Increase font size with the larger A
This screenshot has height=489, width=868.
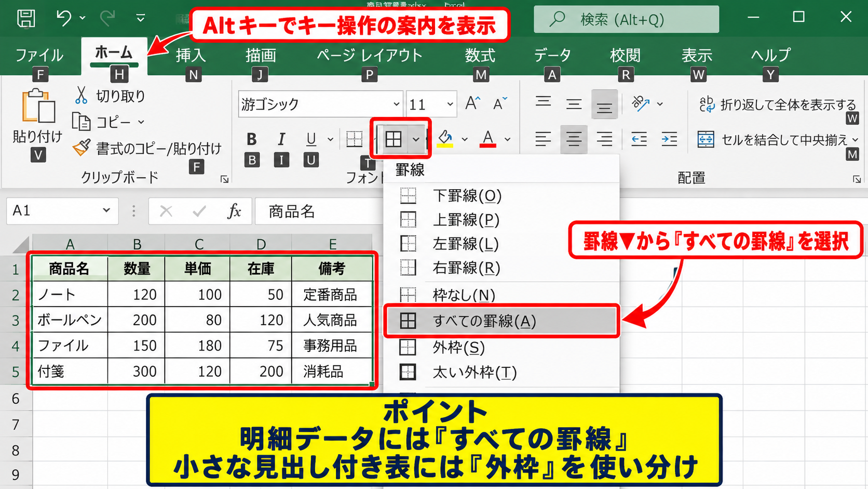(x=472, y=104)
